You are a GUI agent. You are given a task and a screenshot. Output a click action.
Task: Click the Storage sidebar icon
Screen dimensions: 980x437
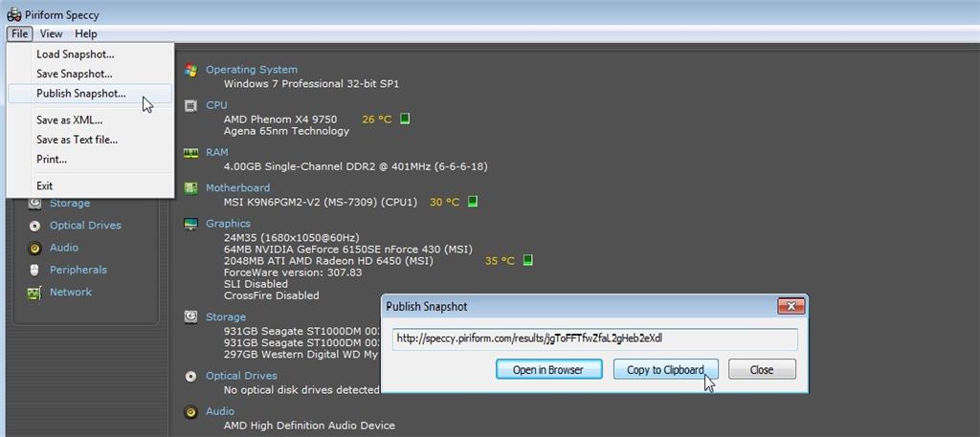point(35,204)
